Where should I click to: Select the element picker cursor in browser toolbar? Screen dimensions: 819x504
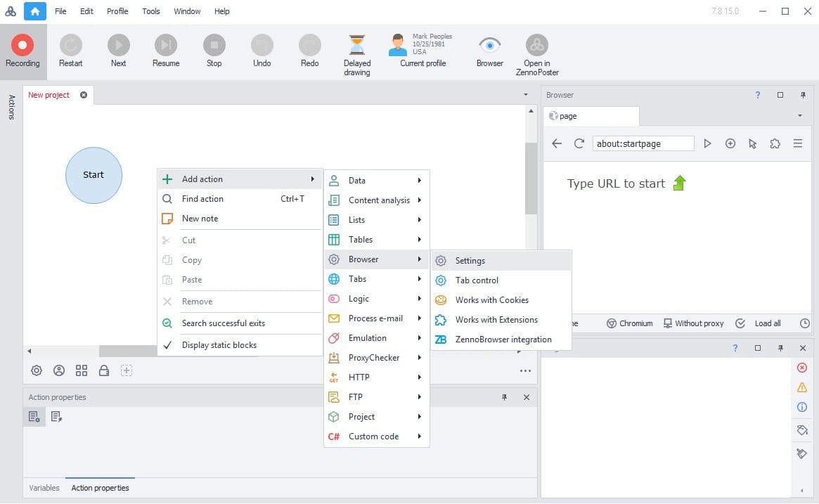pos(752,143)
